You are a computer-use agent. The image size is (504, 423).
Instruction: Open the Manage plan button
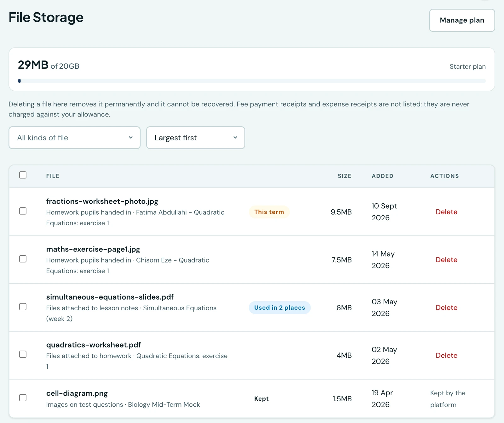pos(462,20)
